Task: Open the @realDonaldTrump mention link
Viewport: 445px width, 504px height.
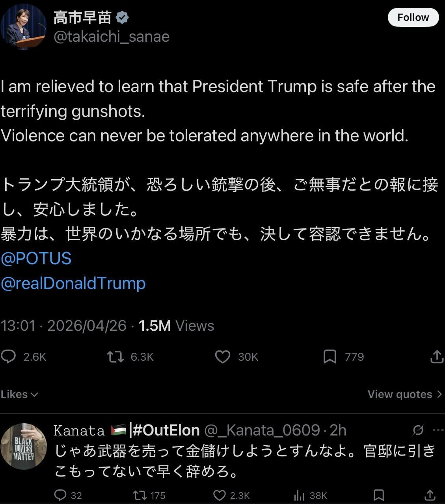Action: coord(73,283)
